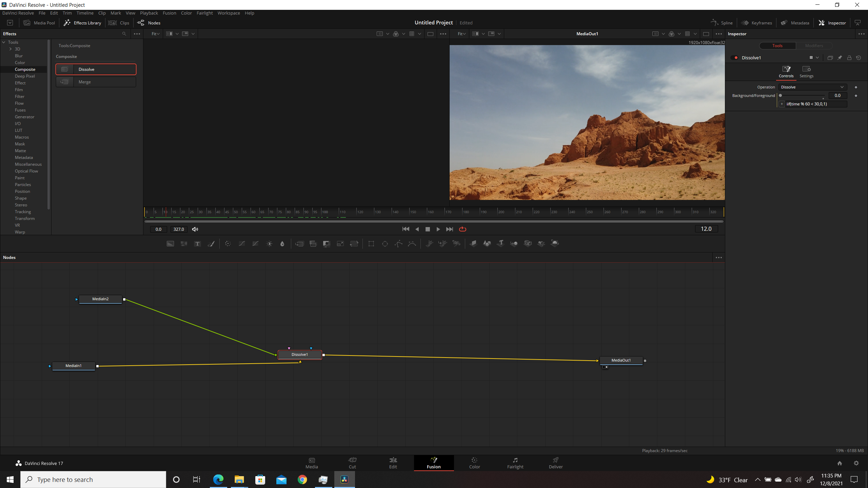Open the Fusion menu

coord(169,13)
